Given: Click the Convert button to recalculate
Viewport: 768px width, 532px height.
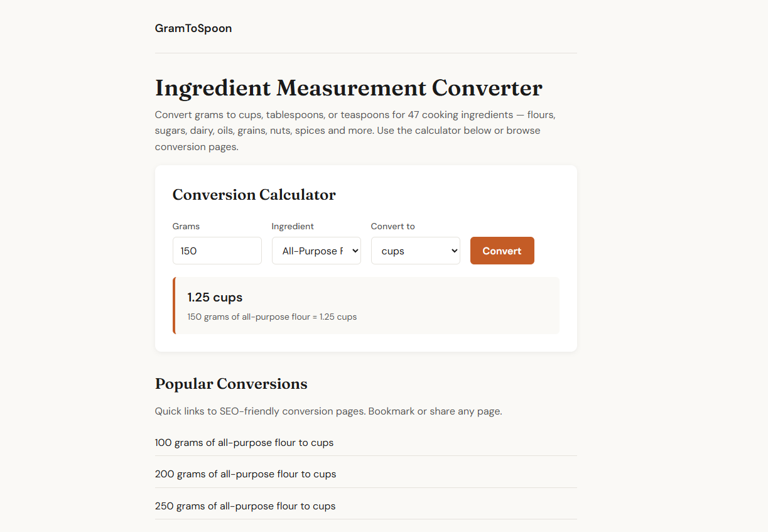Looking at the screenshot, I should click(x=502, y=251).
